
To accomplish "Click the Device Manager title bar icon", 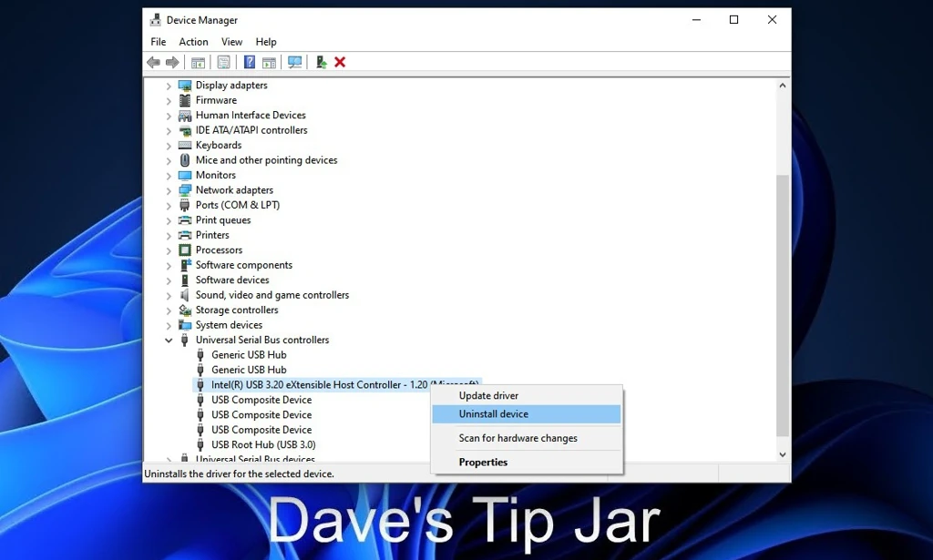I will point(155,20).
